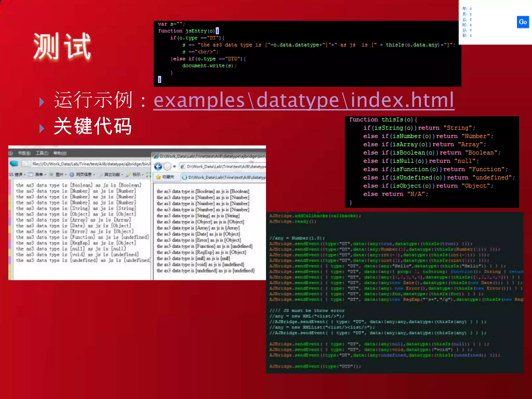
Task: Select Firefox row '[Date] as js is [Object]'
Action: point(73,225)
